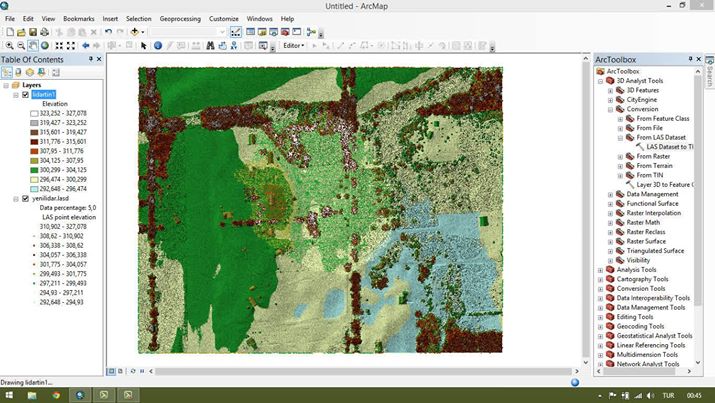Click the 292,648 - 296,474 light blue swatch
The width and height of the screenshot is (715, 403).
[x=34, y=189]
